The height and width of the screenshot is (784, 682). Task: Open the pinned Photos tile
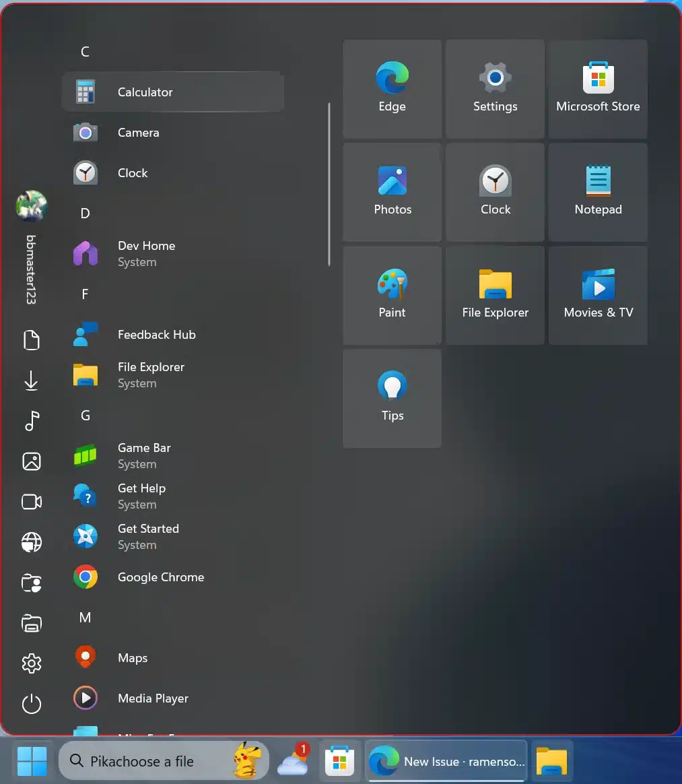393,192
